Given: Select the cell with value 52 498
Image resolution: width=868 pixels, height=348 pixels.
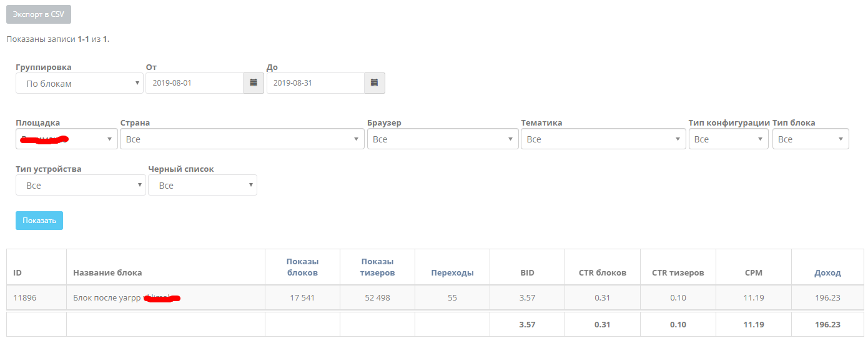Looking at the screenshot, I should [x=377, y=297].
